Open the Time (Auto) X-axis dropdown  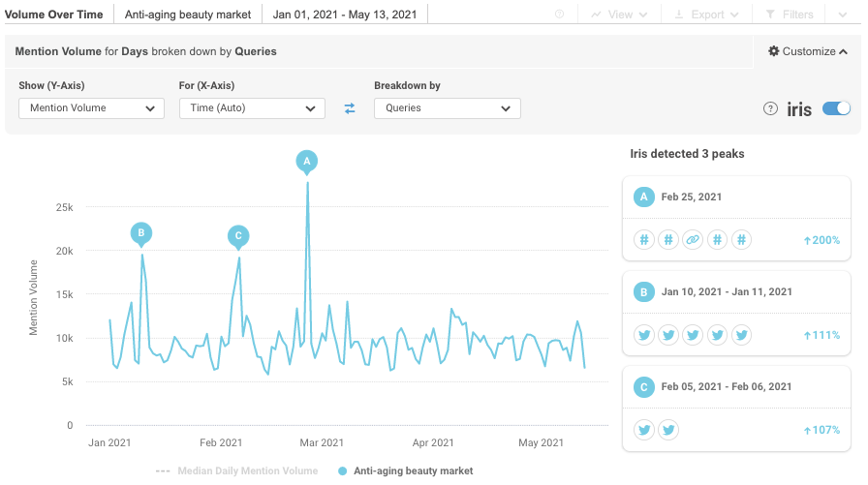click(252, 108)
